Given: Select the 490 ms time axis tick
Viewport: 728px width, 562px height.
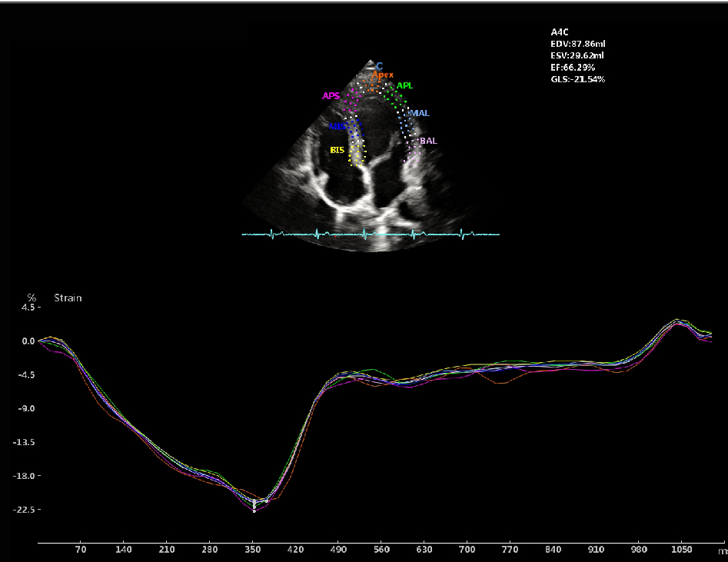Looking at the screenshot, I should [x=338, y=550].
